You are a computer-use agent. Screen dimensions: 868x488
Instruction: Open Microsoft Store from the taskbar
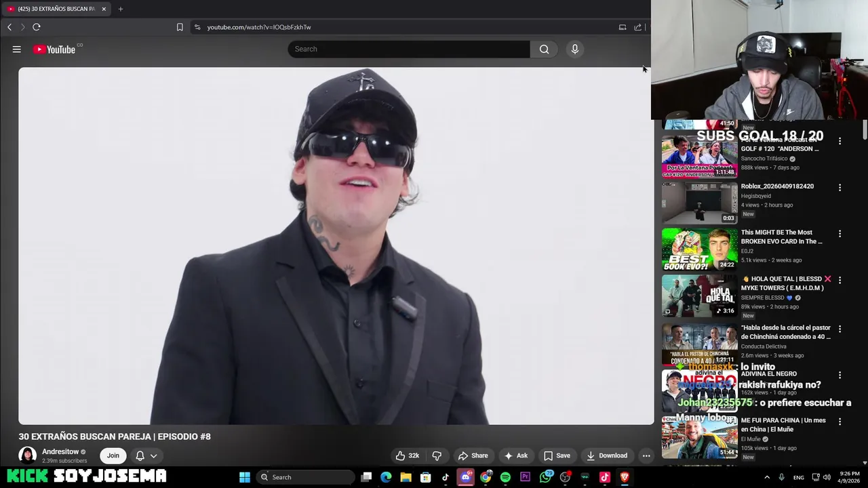pos(425,477)
